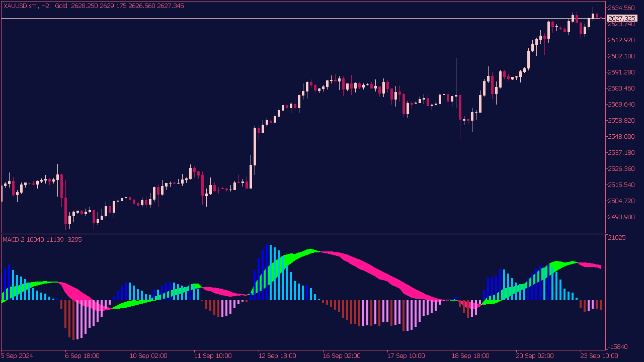
Task: Click the 6 Sep 18:00 time label
Action: (82, 356)
